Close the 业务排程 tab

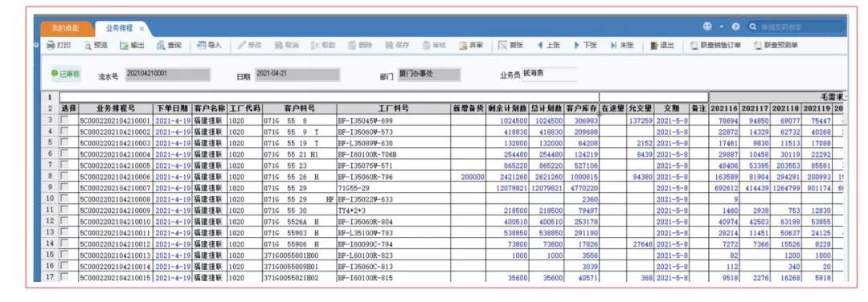[141, 28]
